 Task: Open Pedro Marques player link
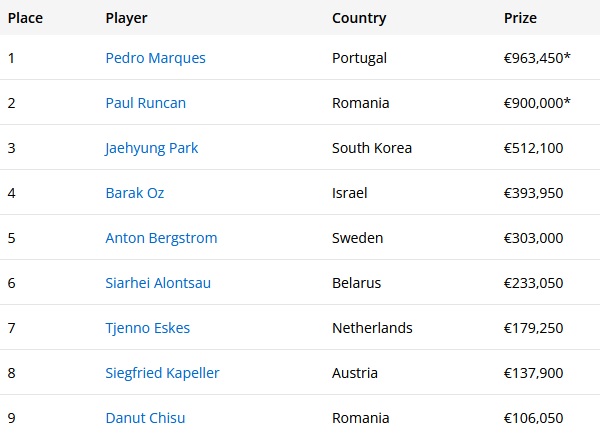coord(155,58)
